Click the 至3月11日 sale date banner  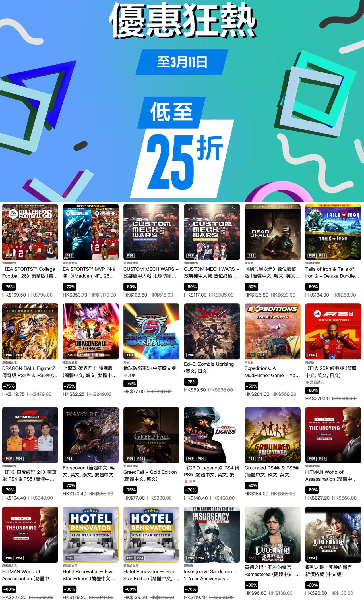click(182, 62)
